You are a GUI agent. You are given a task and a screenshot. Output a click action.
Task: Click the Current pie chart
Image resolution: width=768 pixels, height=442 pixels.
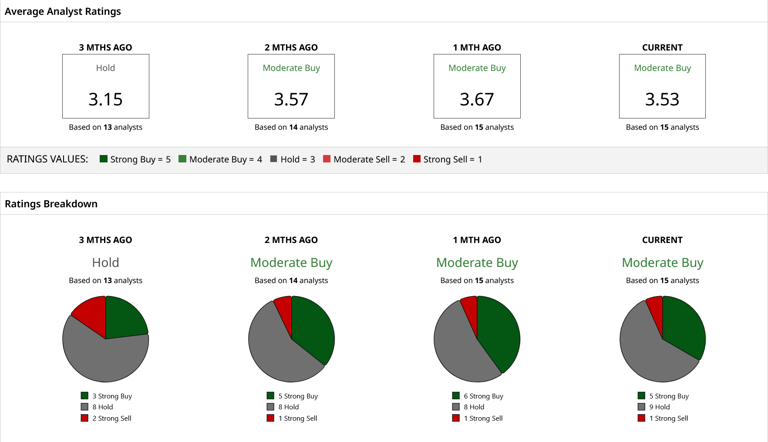point(663,339)
